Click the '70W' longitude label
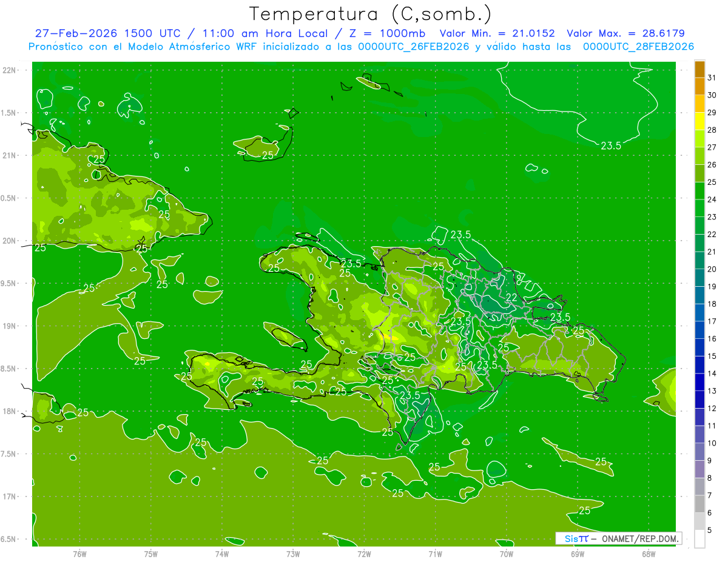Viewport: 728px width, 562px height. [x=507, y=554]
